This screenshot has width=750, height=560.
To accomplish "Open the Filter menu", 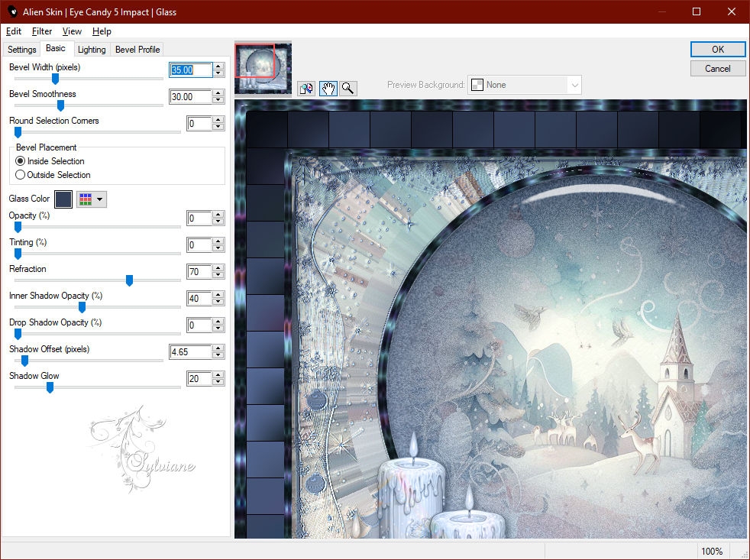I will click(41, 31).
